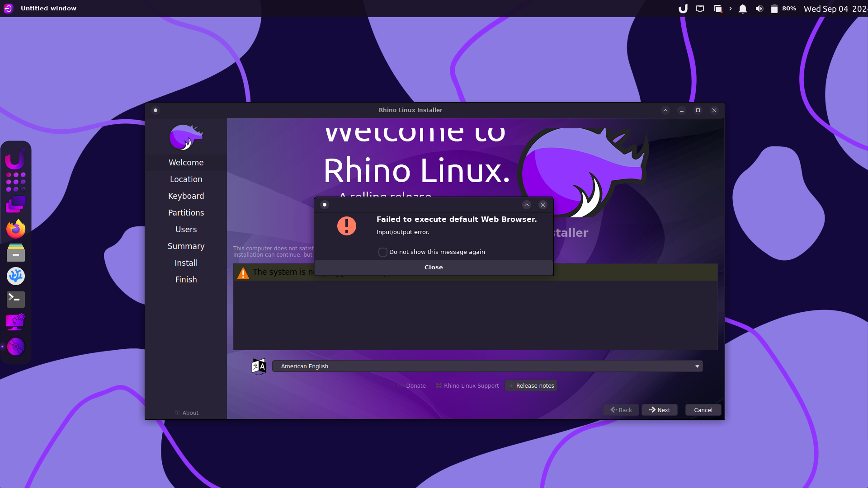Click the installer window menu dot
Viewport: 868px width, 488px height.
(156, 110)
